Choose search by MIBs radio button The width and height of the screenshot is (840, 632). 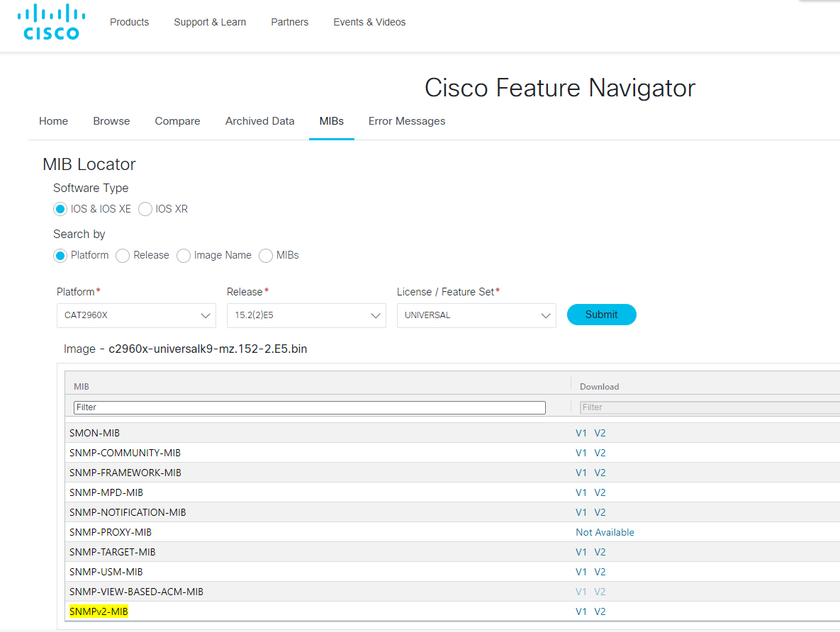[x=266, y=256]
